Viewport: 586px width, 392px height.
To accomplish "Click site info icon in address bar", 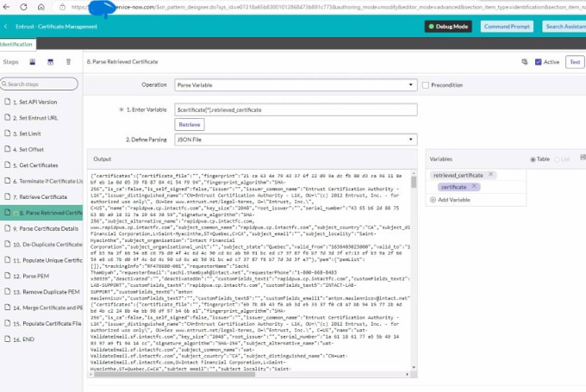I will tap(63, 7).
